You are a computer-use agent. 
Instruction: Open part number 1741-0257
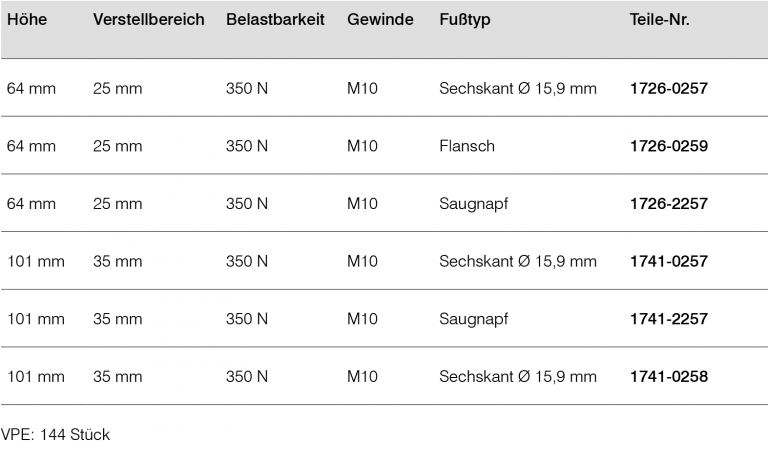[669, 262]
